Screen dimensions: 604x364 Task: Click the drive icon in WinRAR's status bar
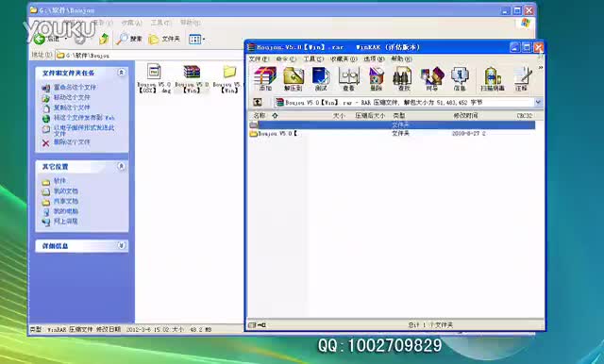pos(253,325)
